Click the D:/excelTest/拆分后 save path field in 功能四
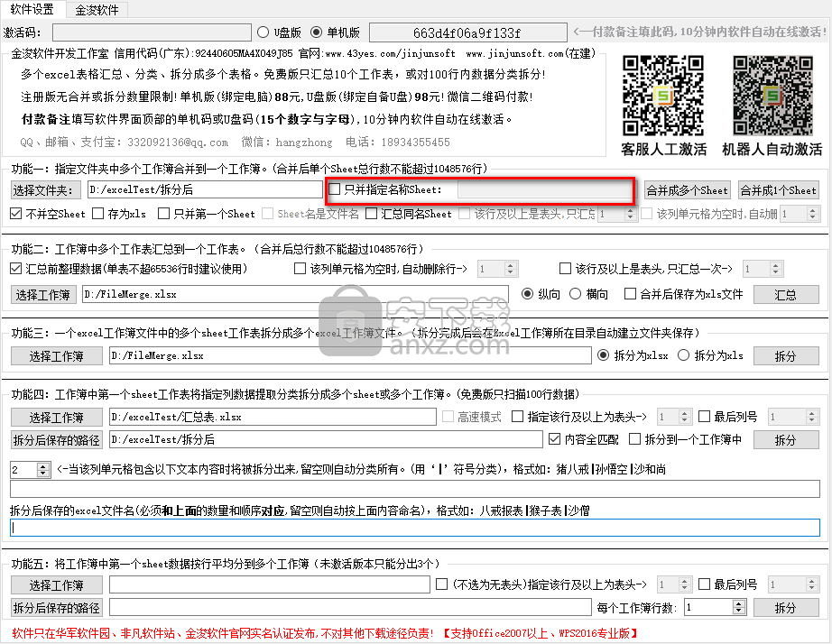Screen dimensions: 832x644 (326, 440)
